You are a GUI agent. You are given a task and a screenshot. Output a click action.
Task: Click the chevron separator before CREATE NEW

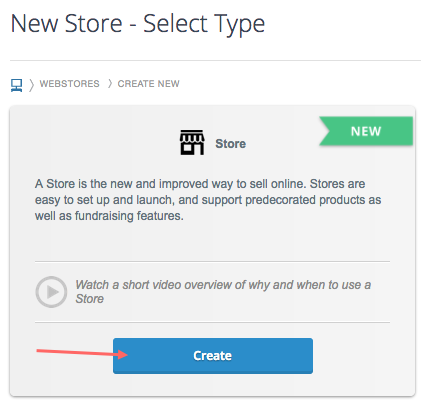pyautogui.click(x=110, y=83)
